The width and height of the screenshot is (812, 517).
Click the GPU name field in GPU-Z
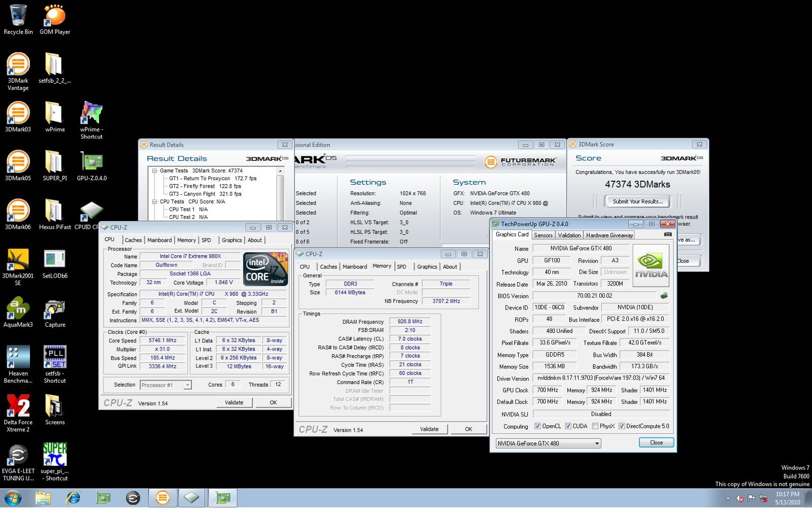click(552, 260)
